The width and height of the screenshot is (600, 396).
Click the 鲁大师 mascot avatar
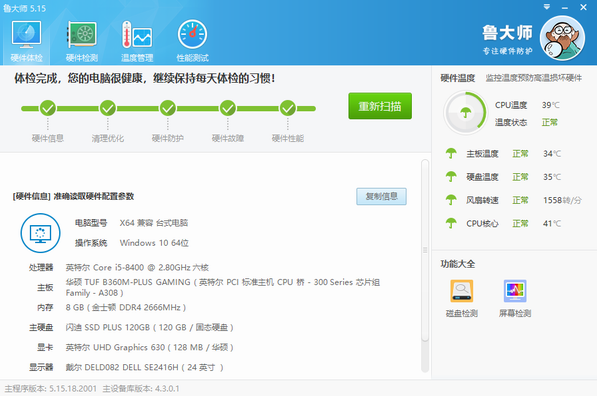(x=562, y=38)
